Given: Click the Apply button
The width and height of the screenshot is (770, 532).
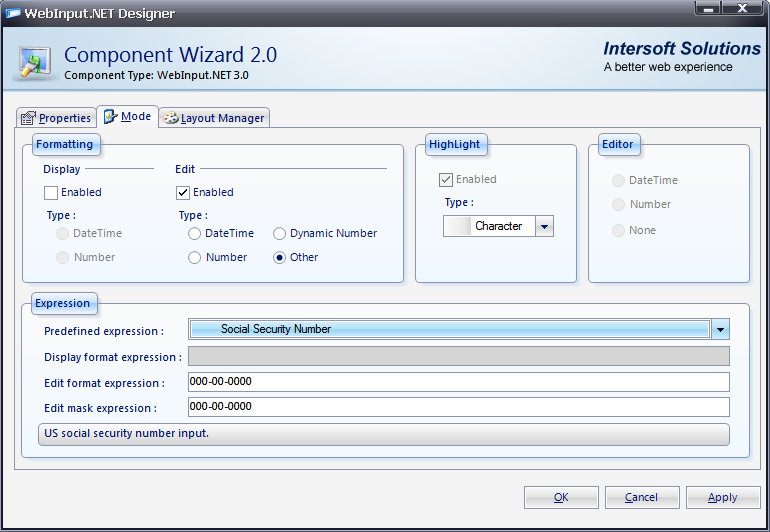Looking at the screenshot, I should (722, 497).
